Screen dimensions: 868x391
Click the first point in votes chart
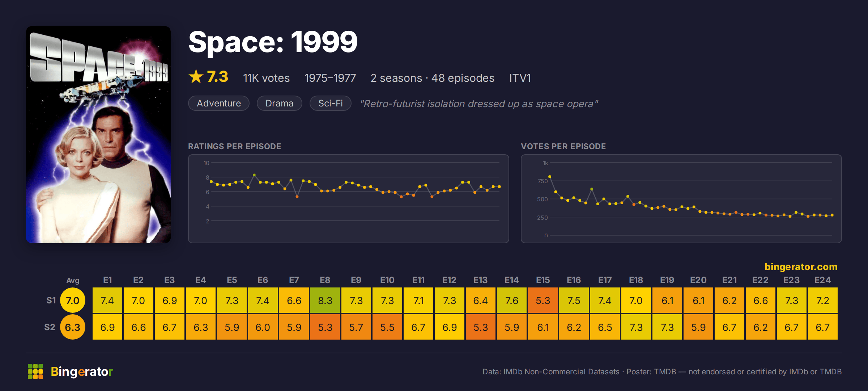point(550,177)
